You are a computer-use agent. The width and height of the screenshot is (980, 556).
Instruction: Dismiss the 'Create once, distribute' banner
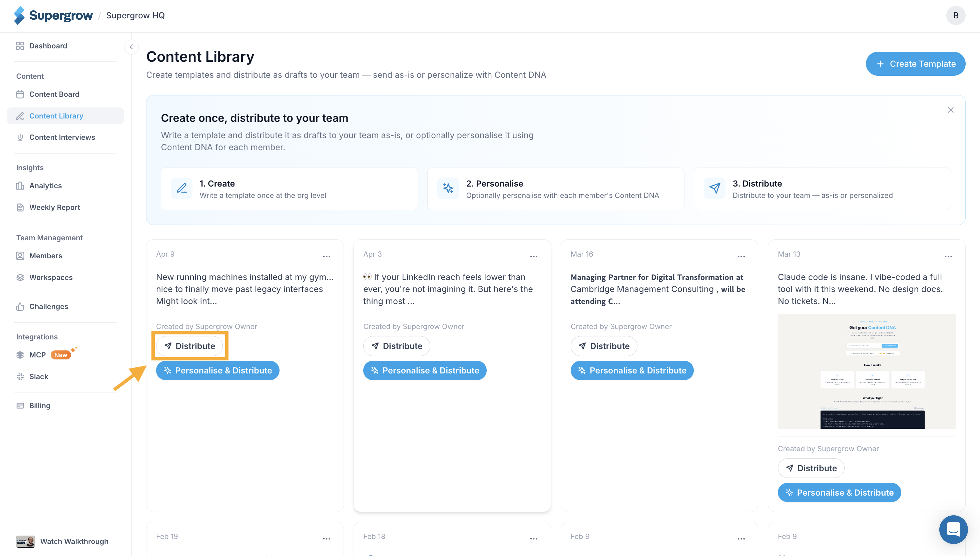(950, 110)
